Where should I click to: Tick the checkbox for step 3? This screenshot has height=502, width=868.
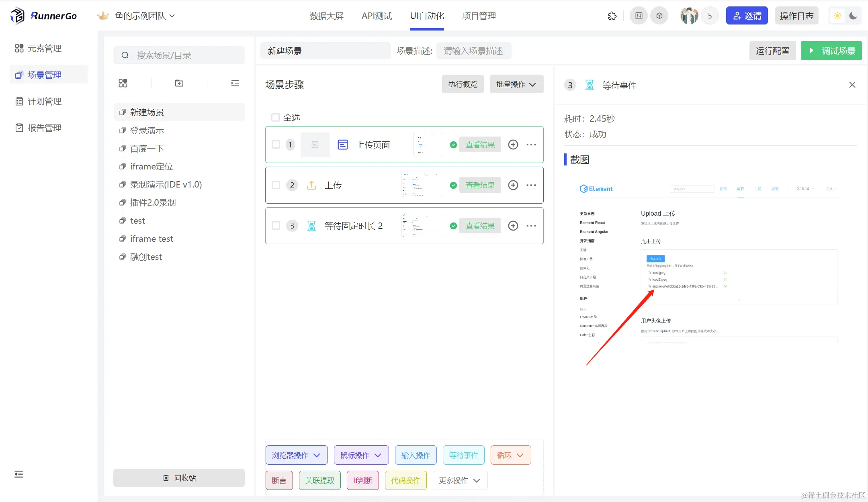click(x=276, y=226)
